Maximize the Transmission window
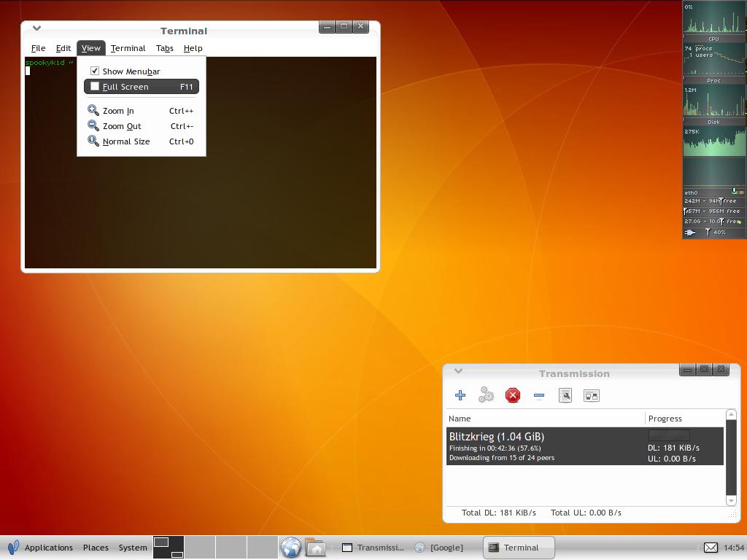Screen dimensions: 747x560 click(x=704, y=369)
